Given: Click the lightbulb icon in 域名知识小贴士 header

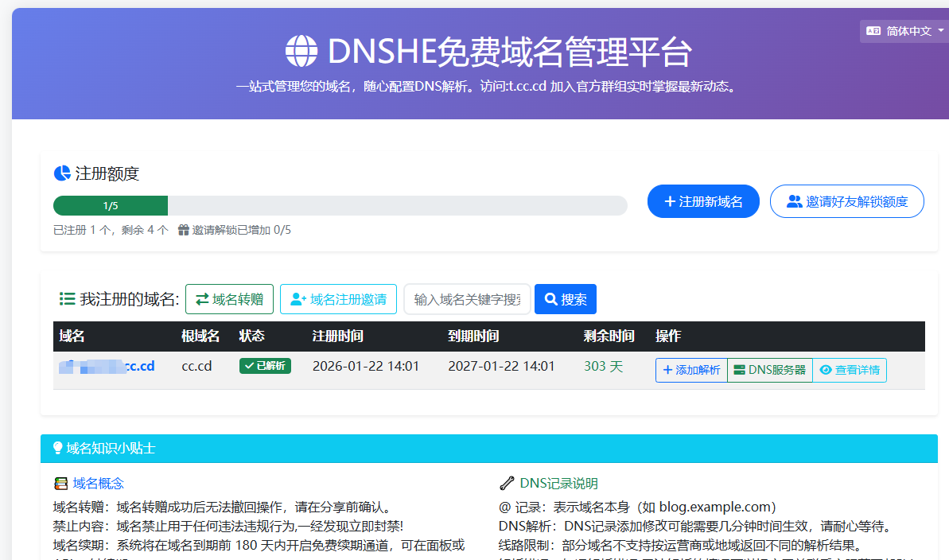Looking at the screenshot, I should tap(57, 448).
